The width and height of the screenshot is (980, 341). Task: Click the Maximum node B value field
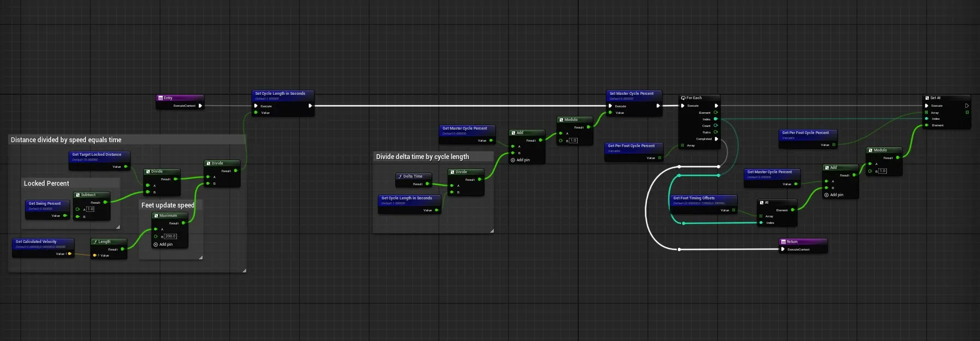point(170,236)
